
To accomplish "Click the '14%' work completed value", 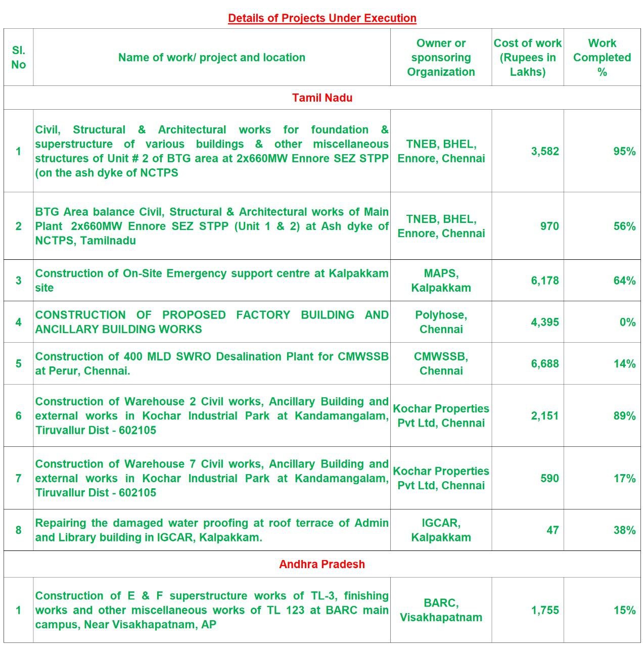I will click(625, 363).
